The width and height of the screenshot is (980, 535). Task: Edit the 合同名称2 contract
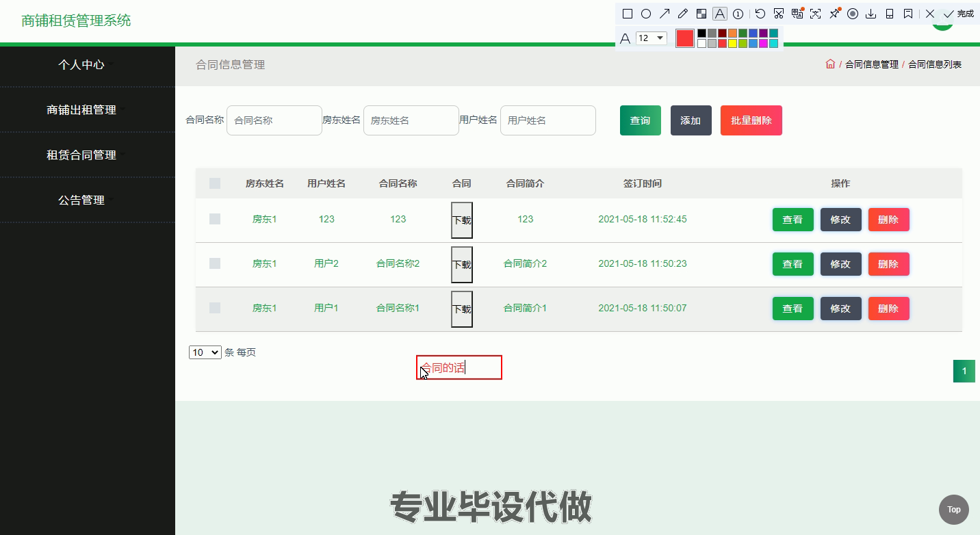841,264
